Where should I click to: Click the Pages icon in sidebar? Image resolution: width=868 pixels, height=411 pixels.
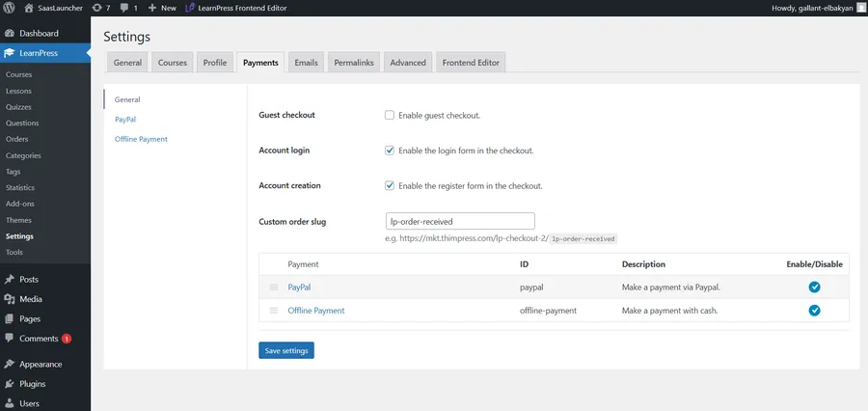(x=10, y=319)
